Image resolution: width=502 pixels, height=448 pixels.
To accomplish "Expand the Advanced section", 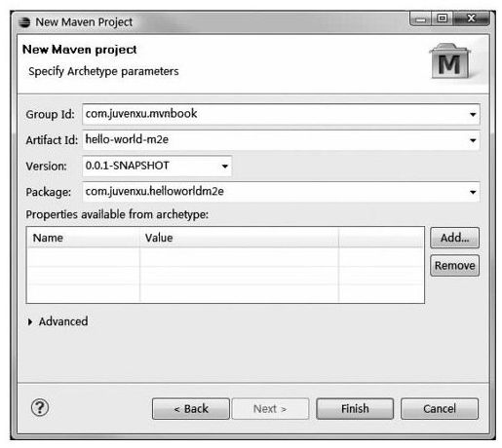I will click(x=30, y=321).
